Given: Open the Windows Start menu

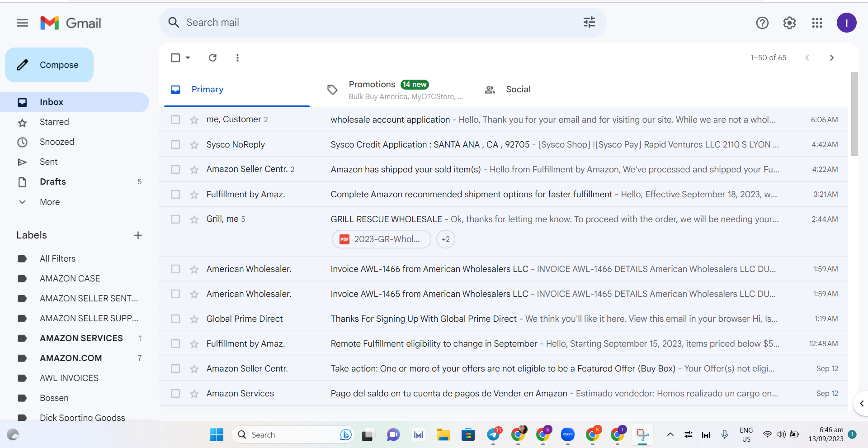Looking at the screenshot, I should click(217, 435).
